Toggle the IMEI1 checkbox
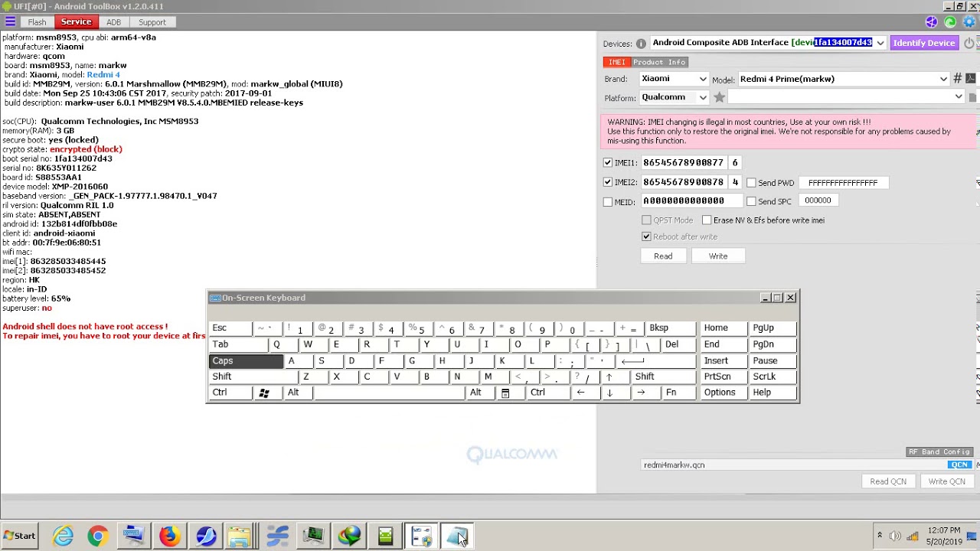 click(x=608, y=163)
